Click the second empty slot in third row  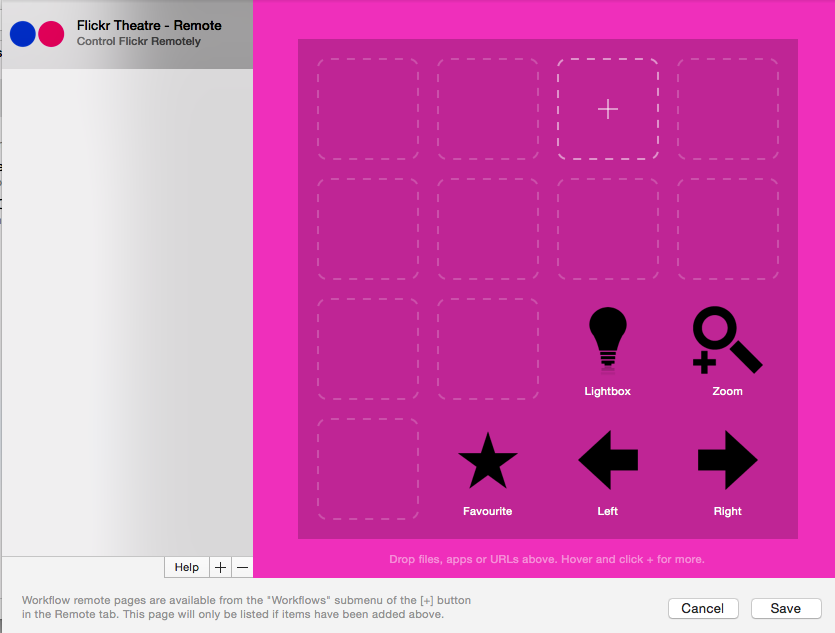pyautogui.click(x=488, y=349)
